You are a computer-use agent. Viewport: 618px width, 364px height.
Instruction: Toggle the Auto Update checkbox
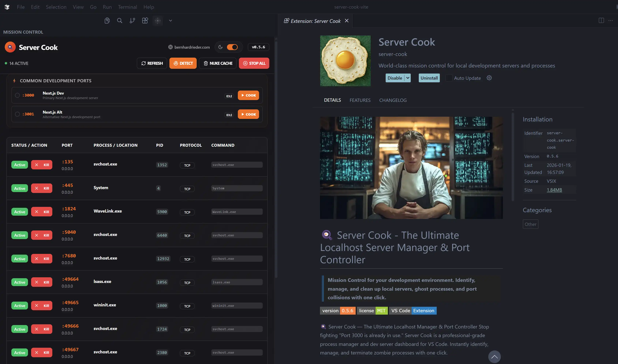[449, 78]
